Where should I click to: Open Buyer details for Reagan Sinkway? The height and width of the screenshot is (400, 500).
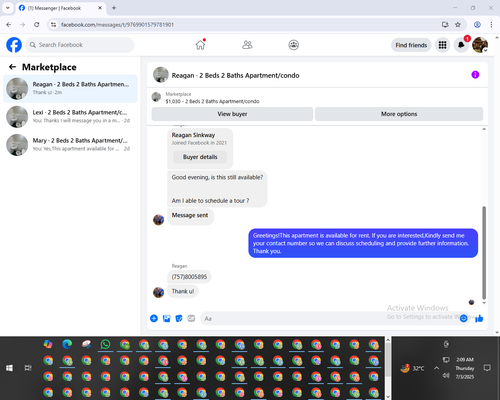pyautogui.click(x=200, y=157)
